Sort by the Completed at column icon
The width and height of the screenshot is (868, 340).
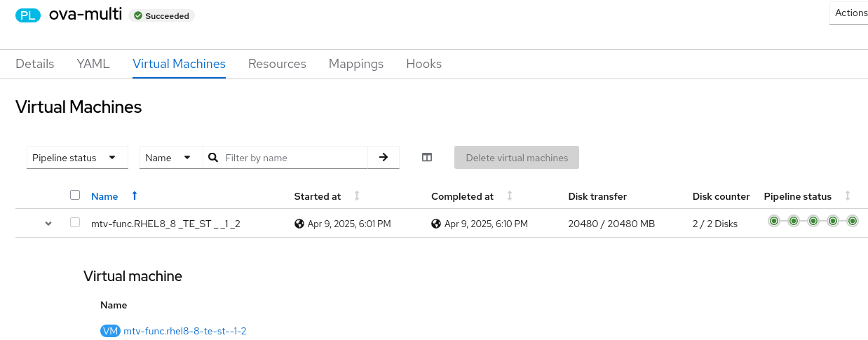pos(510,196)
